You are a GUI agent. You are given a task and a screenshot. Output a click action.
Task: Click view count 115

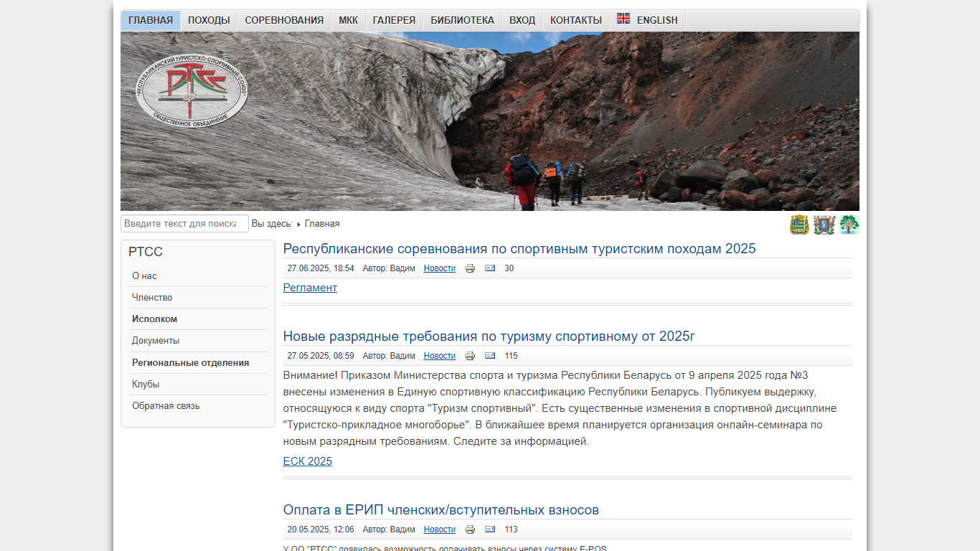[511, 356]
